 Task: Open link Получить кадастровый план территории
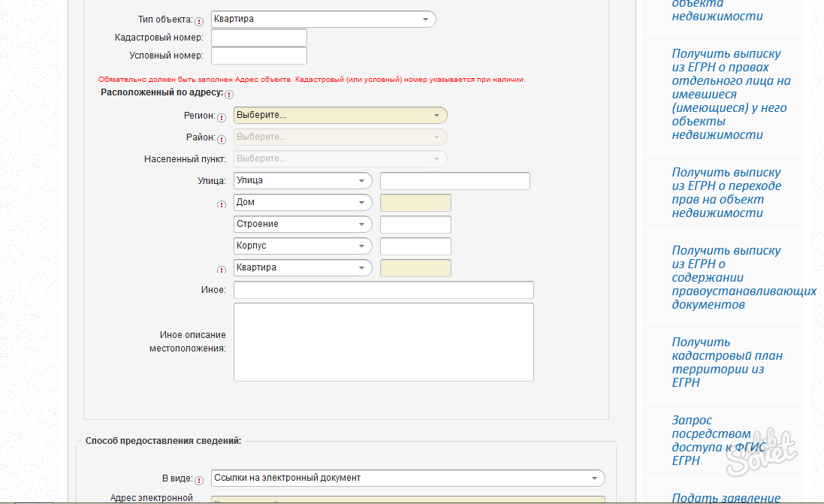727,362
